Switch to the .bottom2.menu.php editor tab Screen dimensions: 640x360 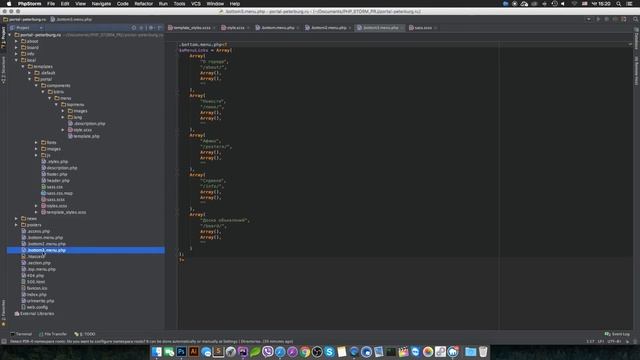click(328, 28)
